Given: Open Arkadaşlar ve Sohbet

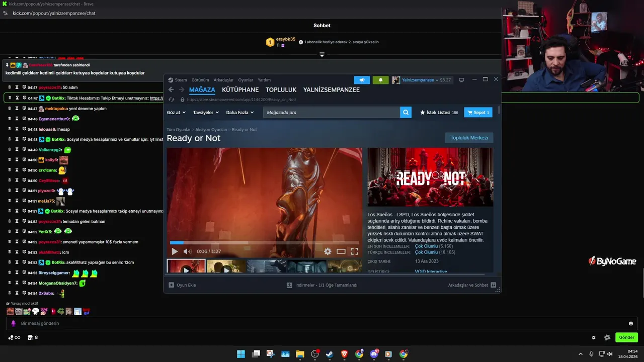Looking at the screenshot, I should [472, 285].
